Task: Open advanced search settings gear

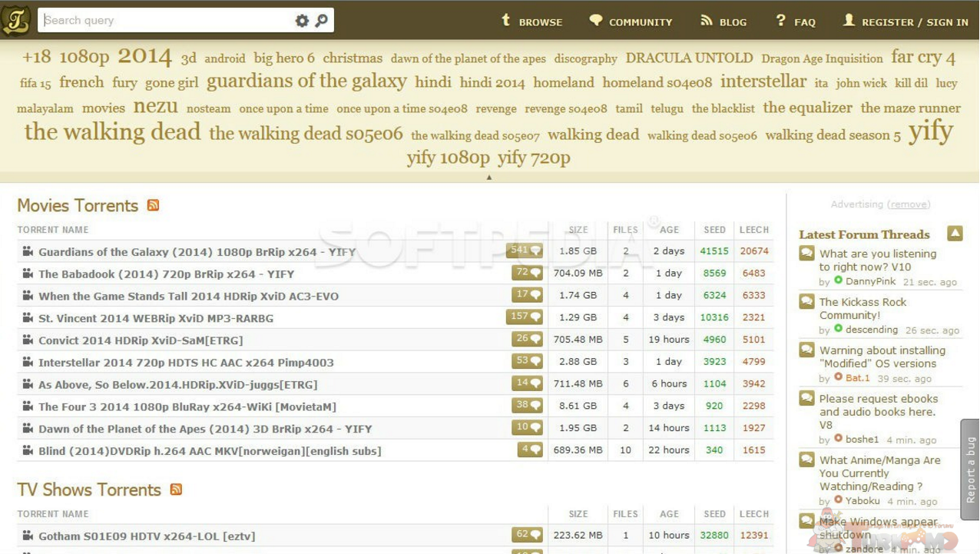Action: (x=302, y=21)
